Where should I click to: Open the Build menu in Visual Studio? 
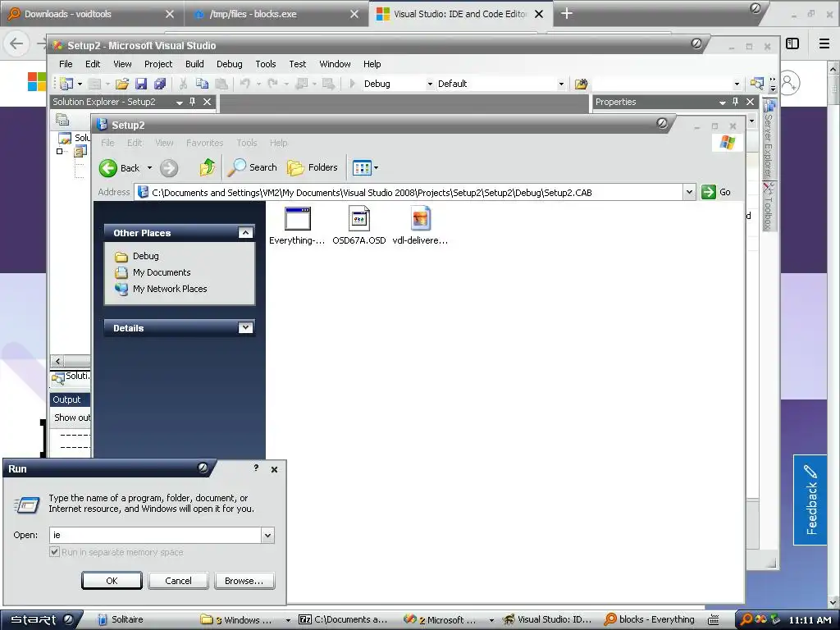pos(194,64)
